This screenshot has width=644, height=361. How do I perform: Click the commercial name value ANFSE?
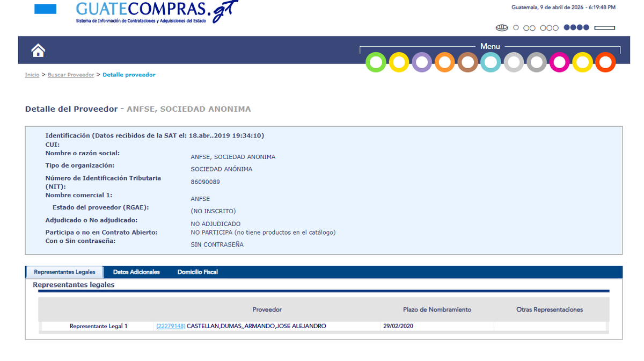tap(200, 199)
